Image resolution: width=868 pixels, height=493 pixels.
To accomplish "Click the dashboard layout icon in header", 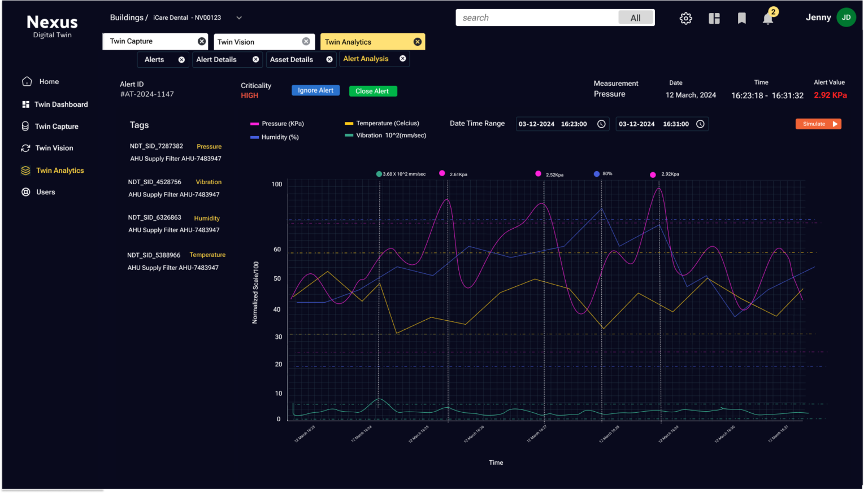I will (x=714, y=18).
